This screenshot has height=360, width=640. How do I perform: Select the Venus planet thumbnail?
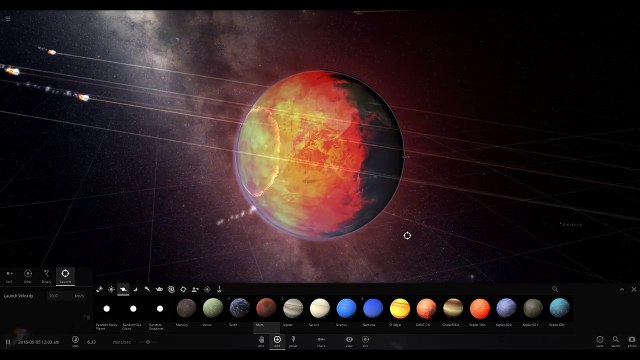point(213,308)
